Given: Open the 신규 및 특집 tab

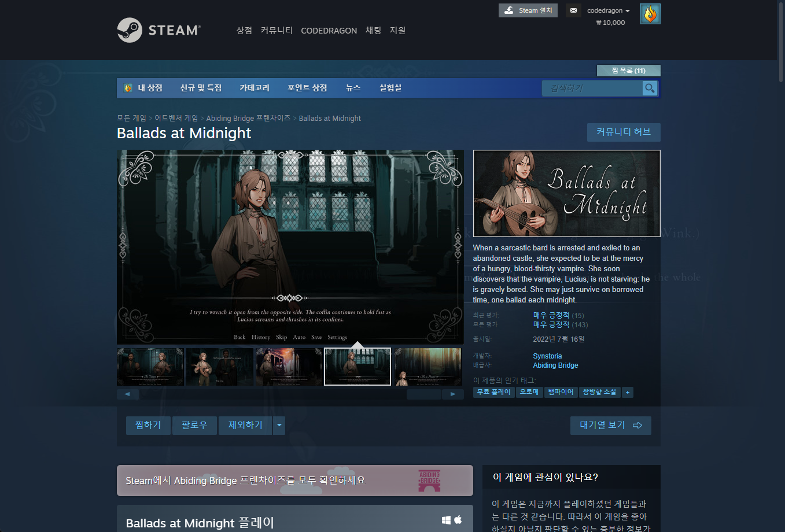Looking at the screenshot, I should point(201,88).
